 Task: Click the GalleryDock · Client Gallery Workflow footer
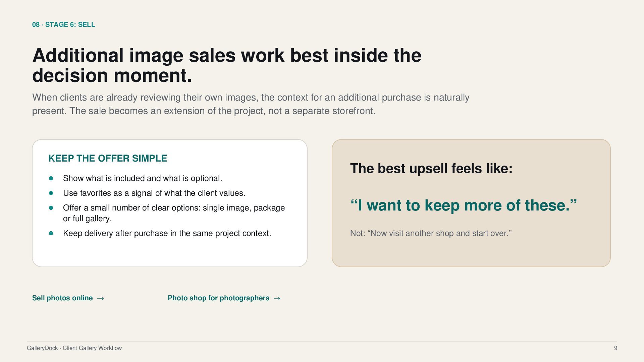pos(74,348)
